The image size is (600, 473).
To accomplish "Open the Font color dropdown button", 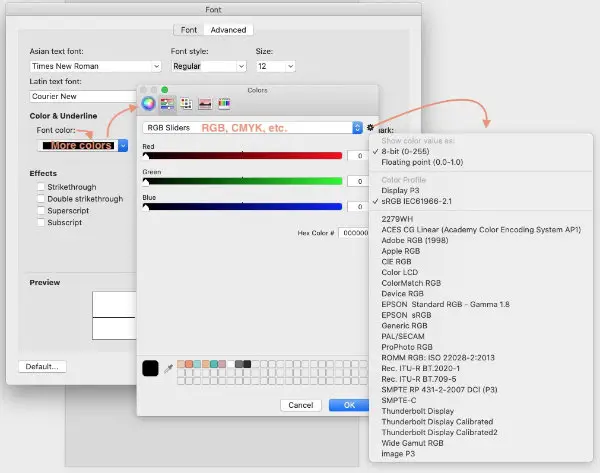I will [123, 145].
